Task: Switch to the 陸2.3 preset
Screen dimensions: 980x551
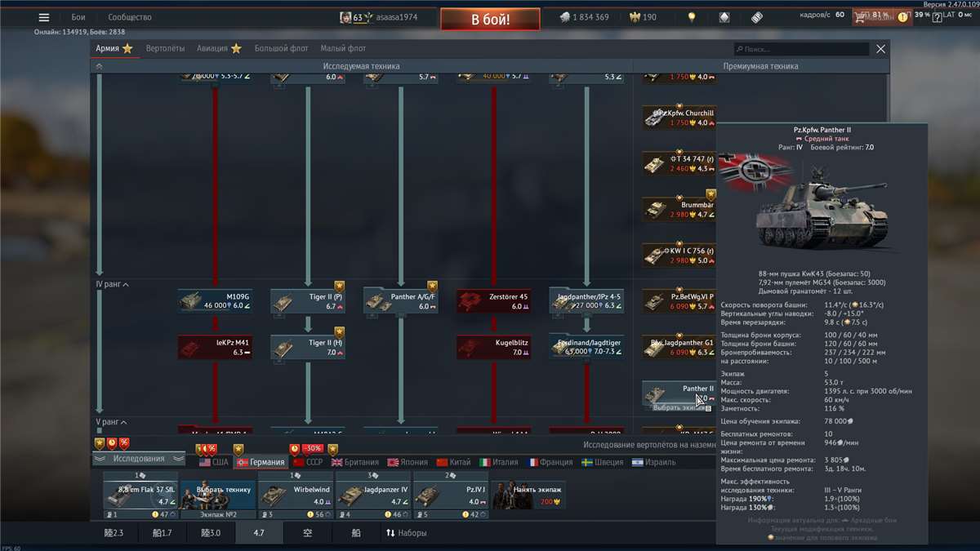Action: tap(116, 533)
